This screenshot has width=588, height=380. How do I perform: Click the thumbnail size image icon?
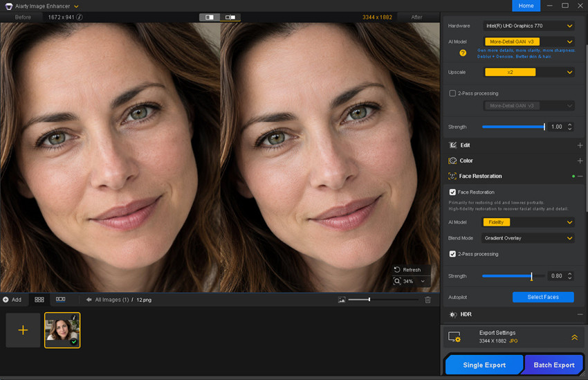[342, 300]
